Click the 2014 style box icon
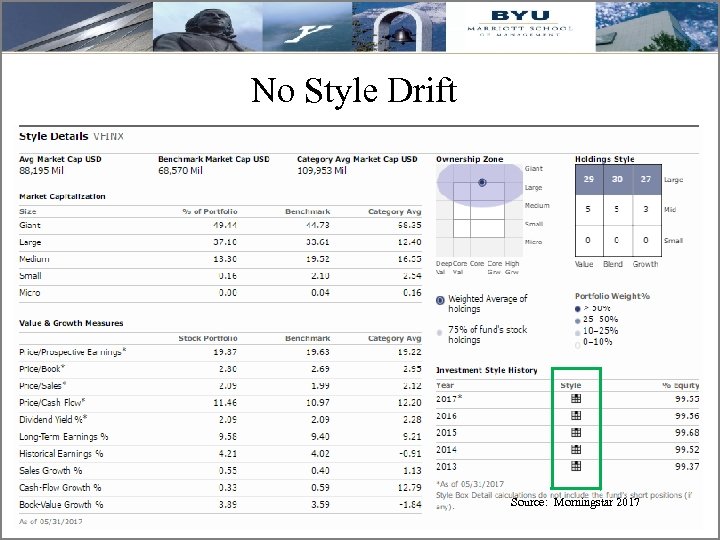Viewport: 720px width, 540px height. (x=576, y=450)
